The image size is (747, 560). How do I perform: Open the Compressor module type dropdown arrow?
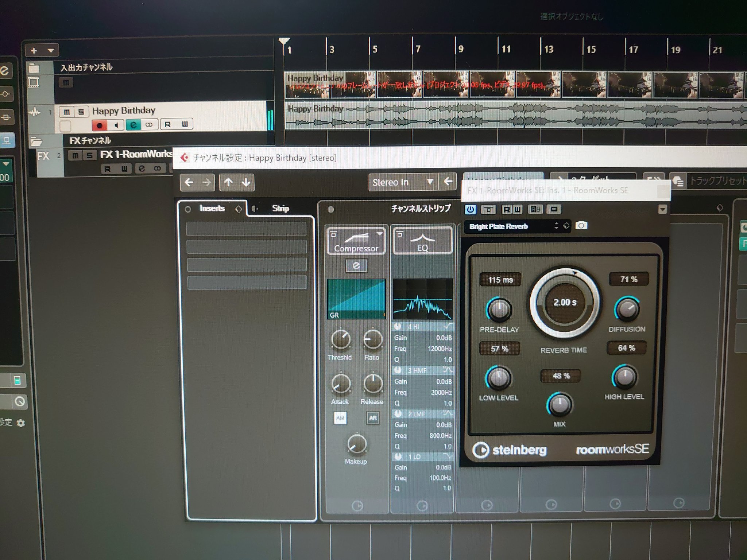pyautogui.click(x=380, y=233)
